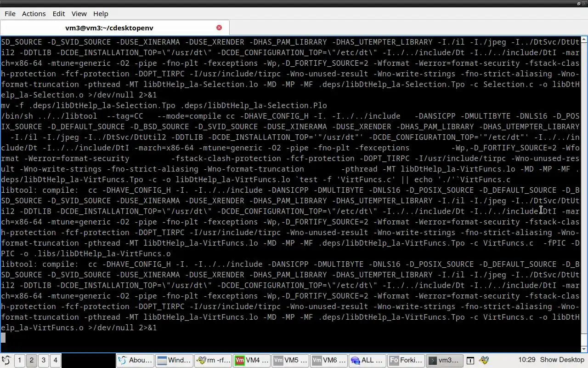Open the 'rm -rf...' taskbar window

[213, 360]
